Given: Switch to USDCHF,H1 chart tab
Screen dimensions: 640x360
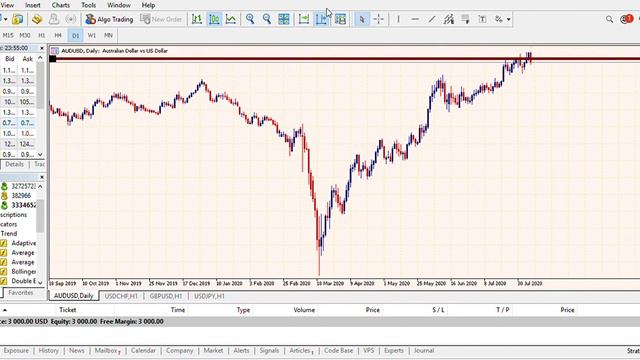Looking at the screenshot, I should 121,296.
